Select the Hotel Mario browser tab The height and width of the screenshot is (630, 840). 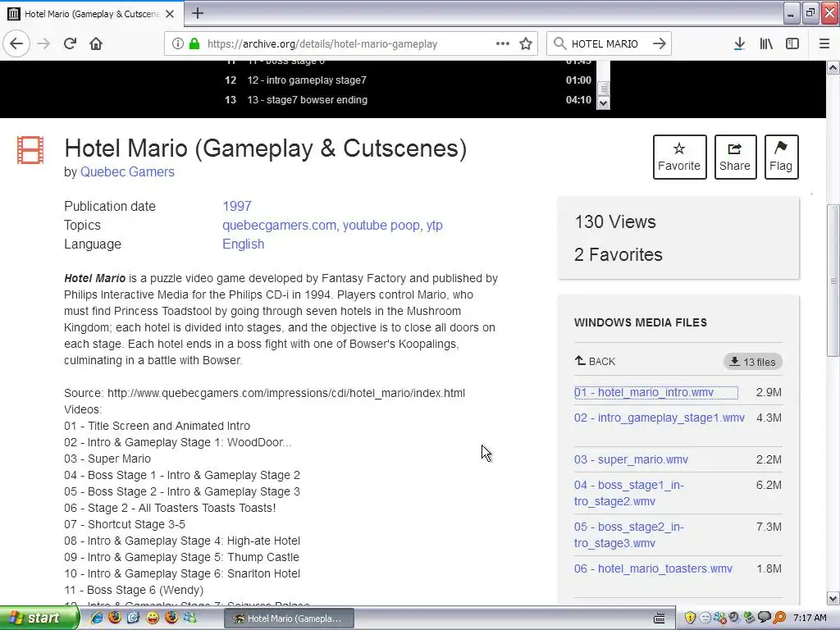tap(92, 13)
